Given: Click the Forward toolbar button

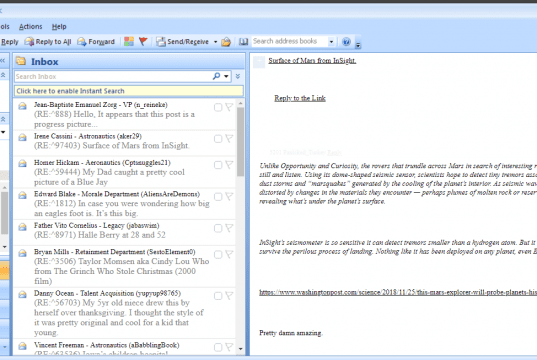Looking at the screenshot, I should point(96,42).
